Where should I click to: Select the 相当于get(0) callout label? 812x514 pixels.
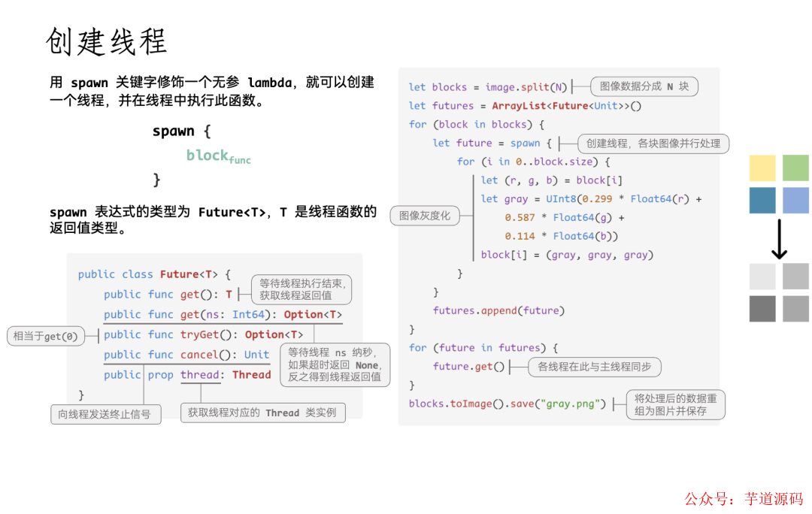point(47,336)
